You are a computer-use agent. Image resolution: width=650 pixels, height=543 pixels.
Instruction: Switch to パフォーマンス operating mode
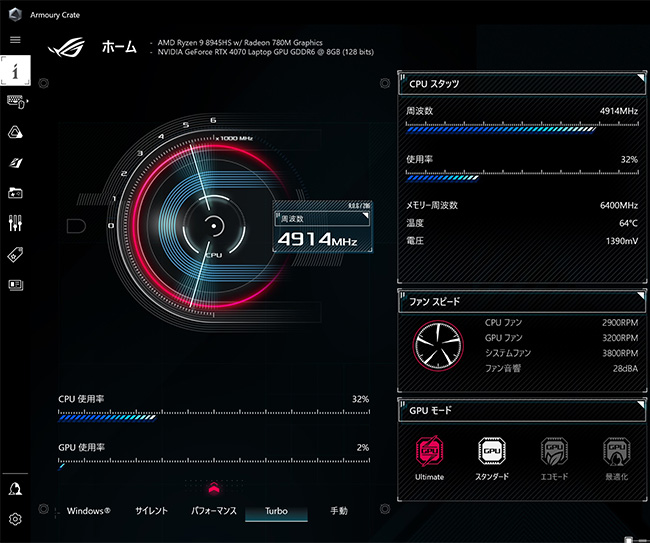(214, 511)
